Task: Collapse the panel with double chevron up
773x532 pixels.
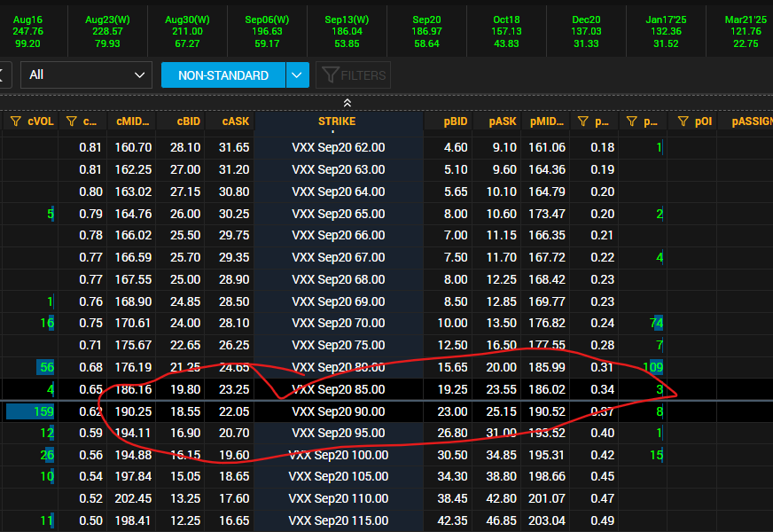Action: [x=347, y=103]
